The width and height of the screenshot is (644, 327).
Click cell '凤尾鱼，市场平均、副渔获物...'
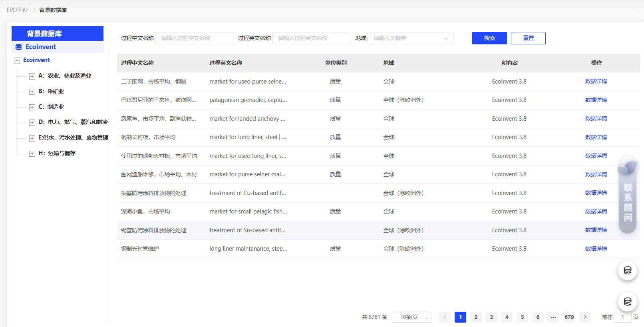[x=159, y=119]
